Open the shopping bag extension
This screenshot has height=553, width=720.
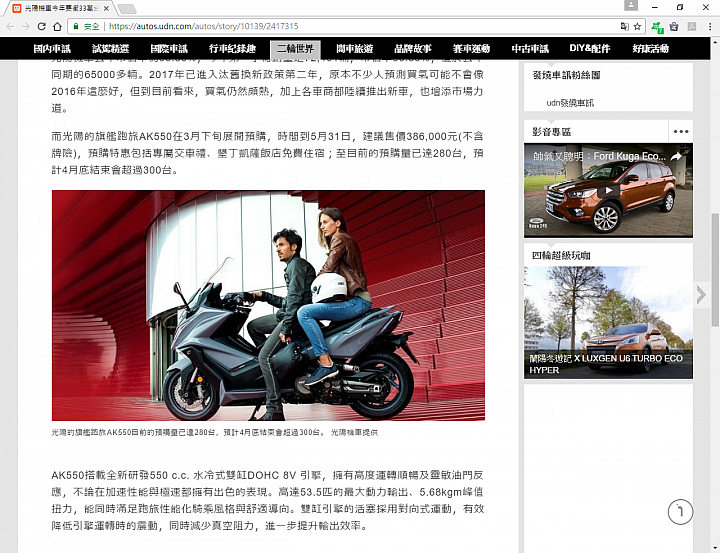pos(674,26)
